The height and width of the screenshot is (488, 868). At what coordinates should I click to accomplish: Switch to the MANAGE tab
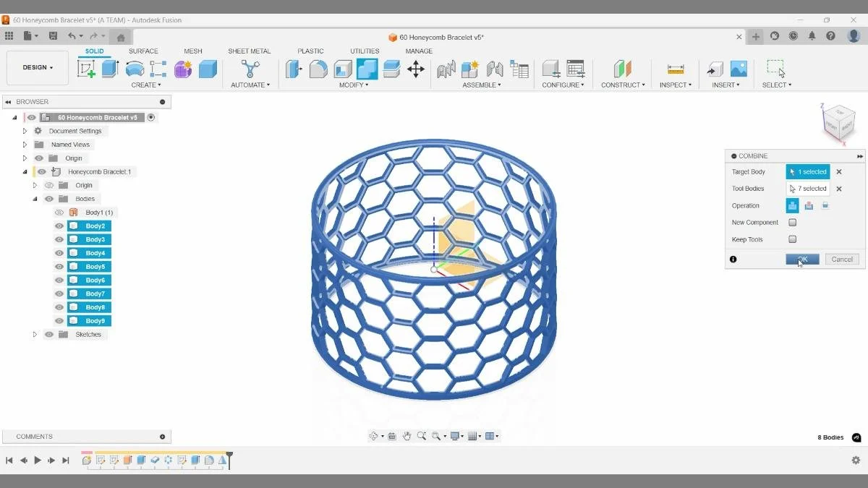click(419, 51)
